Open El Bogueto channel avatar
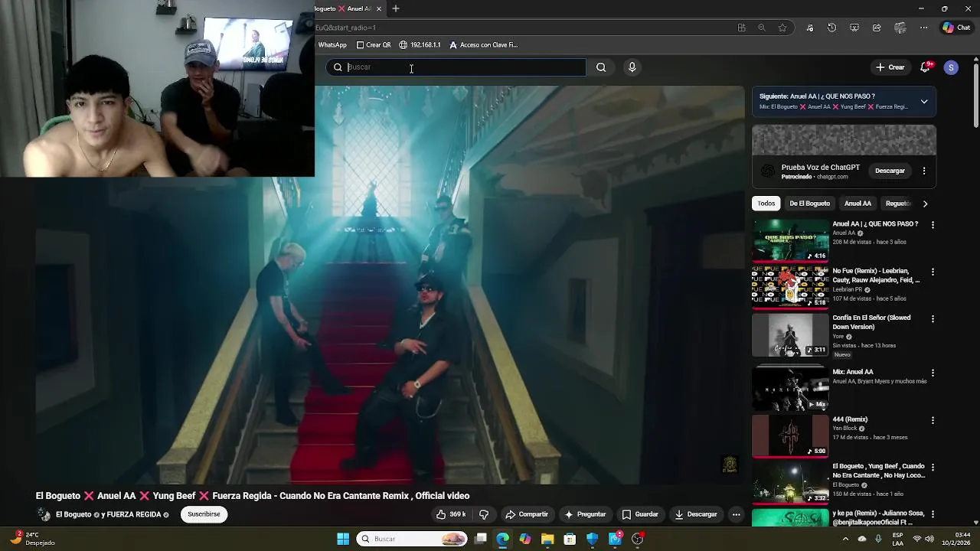 click(x=44, y=515)
